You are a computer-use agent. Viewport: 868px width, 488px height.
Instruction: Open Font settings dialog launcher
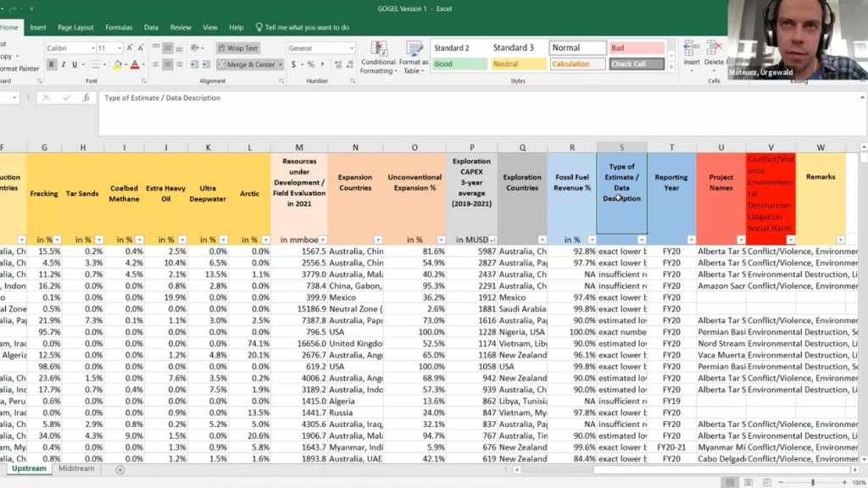point(144,80)
